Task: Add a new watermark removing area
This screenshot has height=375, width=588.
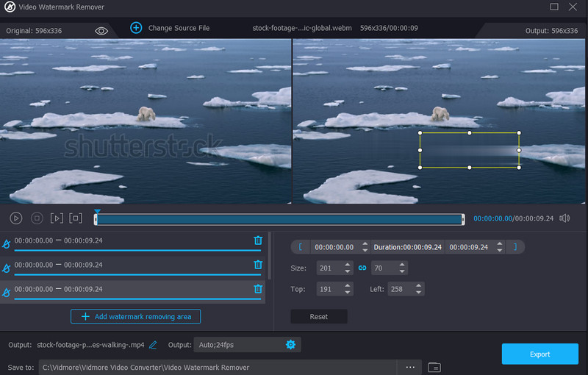Action: click(x=135, y=316)
